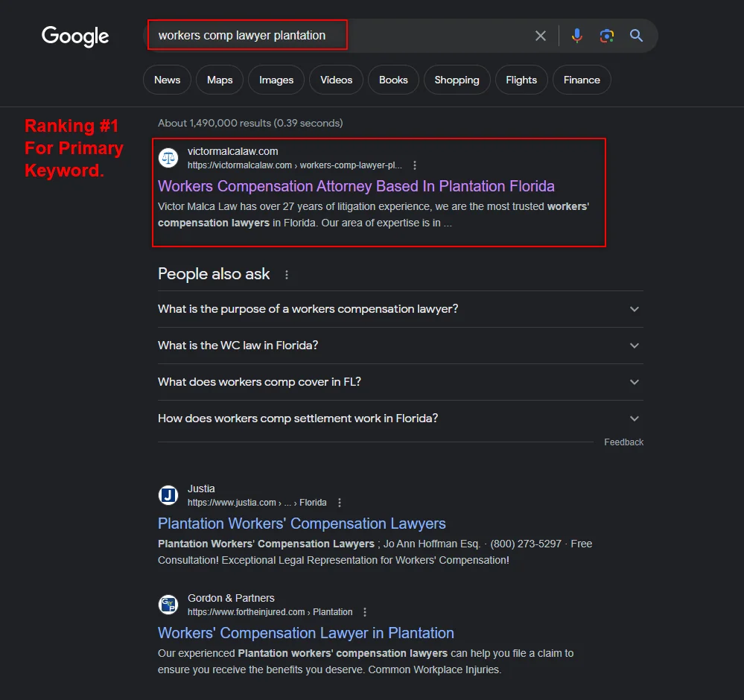Open the three-dot menu beside the Justia URL
Viewport: 744px width, 700px height.
click(340, 503)
